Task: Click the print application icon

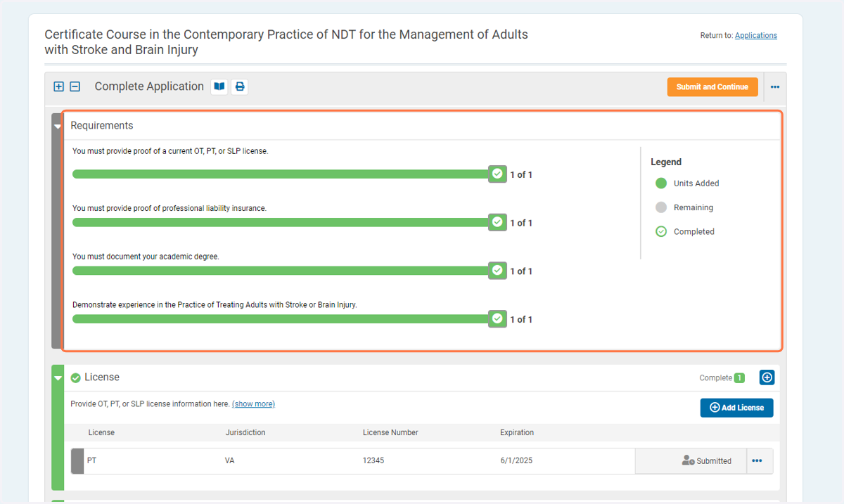Action: pos(240,86)
